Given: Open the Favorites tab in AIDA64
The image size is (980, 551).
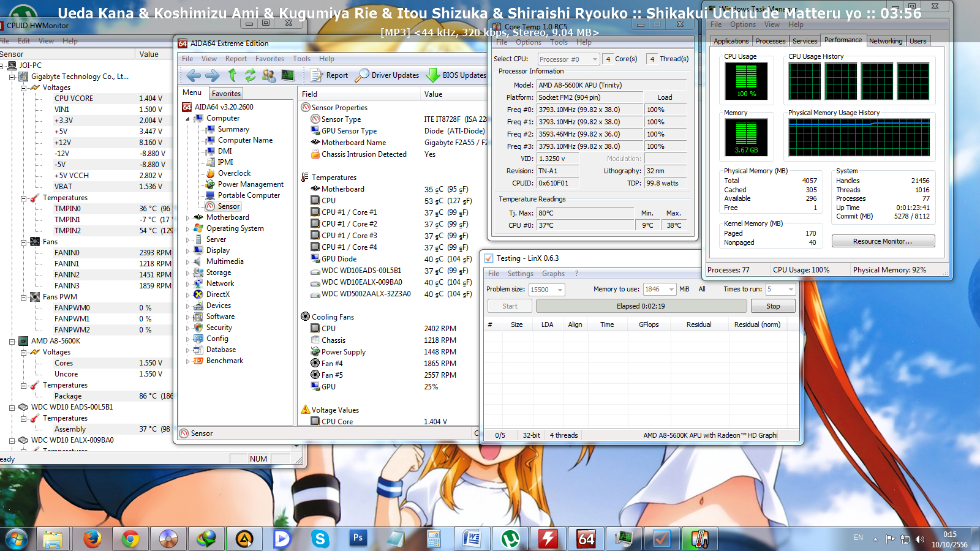Looking at the screenshot, I should point(226,94).
